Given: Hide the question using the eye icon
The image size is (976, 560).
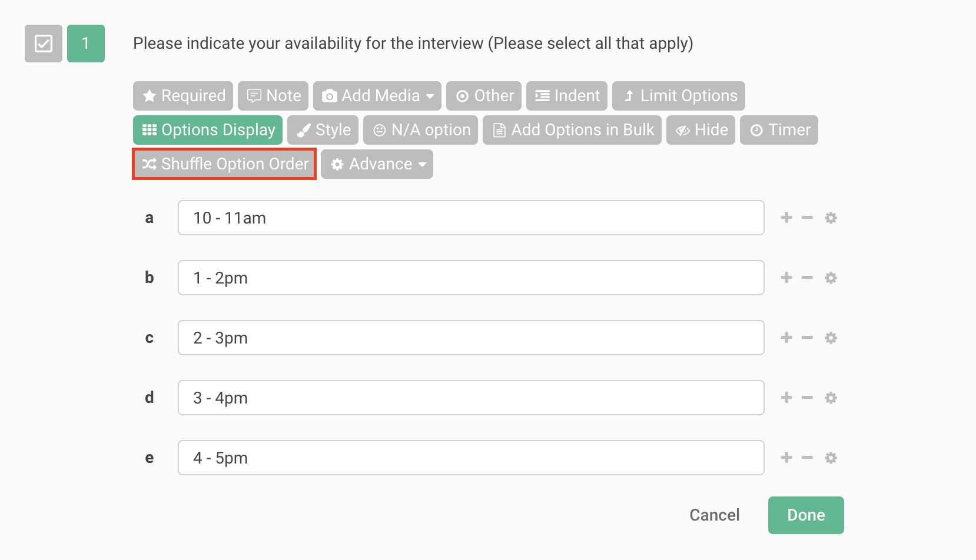Looking at the screenshot, I should click(683, 129).
